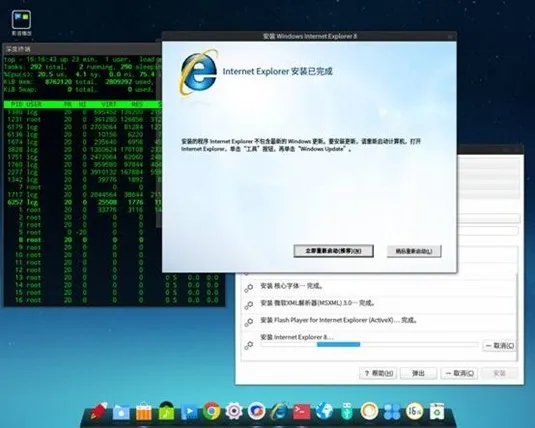Launch the red terminal dock icon
Viewport: 535px width, 428px height.
tap(302, 411)
